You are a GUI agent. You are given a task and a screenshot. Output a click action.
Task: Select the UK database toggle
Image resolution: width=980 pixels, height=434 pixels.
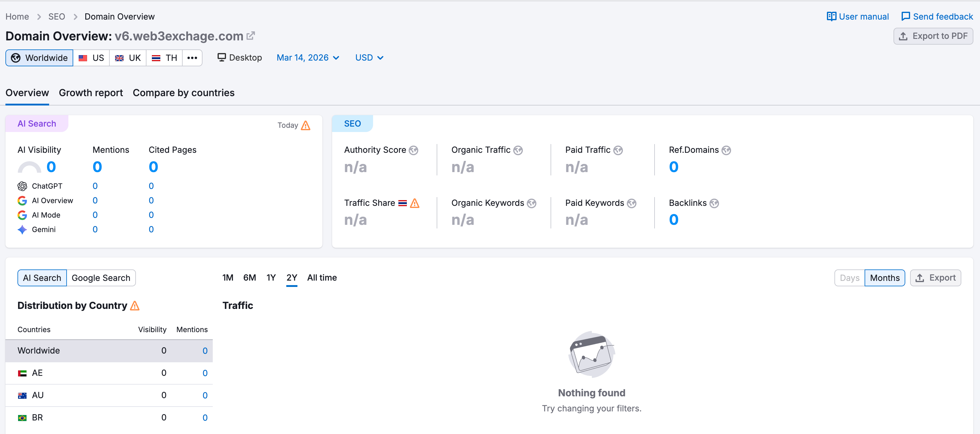coord(128,58)
